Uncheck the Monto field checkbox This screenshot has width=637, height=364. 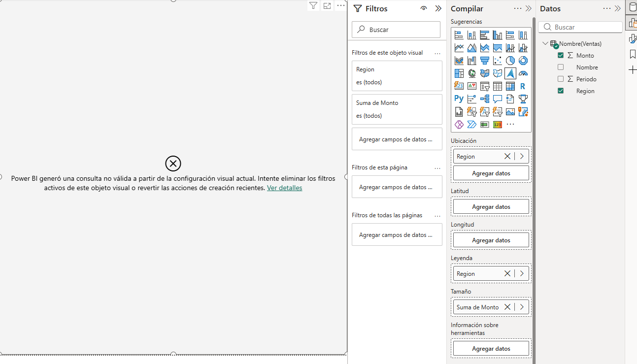coord(561,55)
